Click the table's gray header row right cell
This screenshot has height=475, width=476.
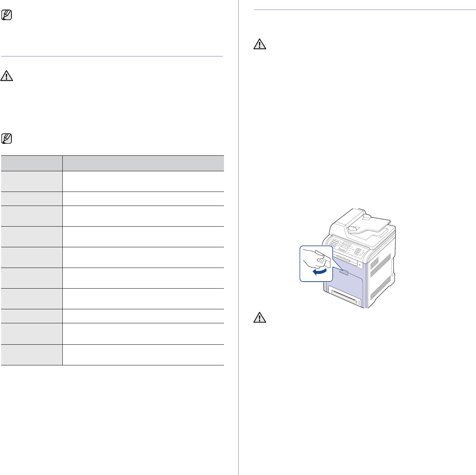coord(143,163)
